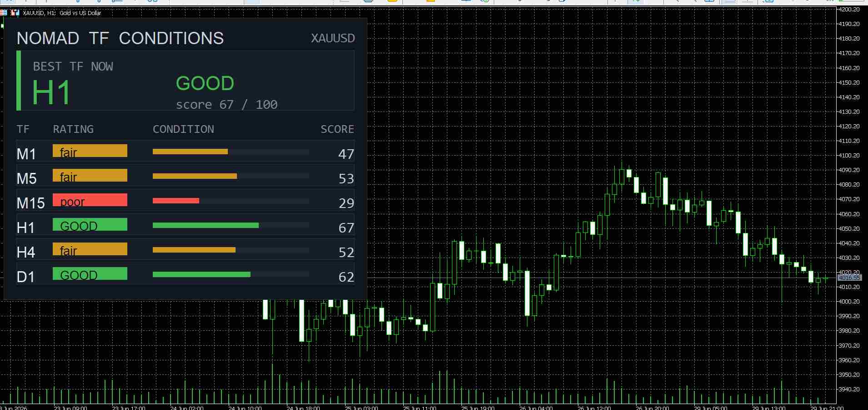Click the '24 Jun 10:00' time axis label
The image size is (868, 410).
[245, 408]
